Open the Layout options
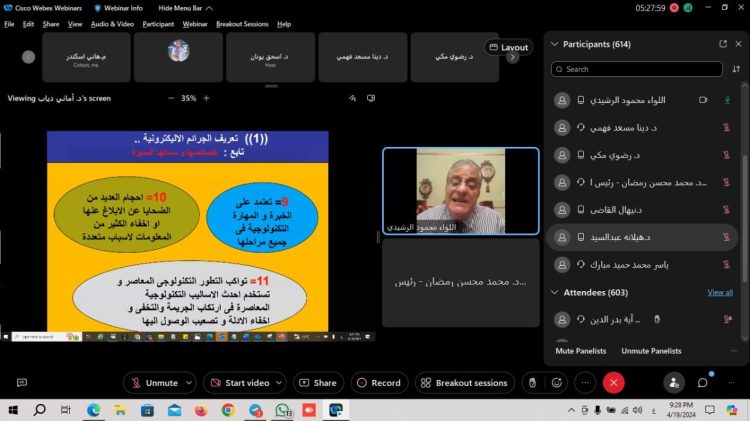The height and width of the screenshot is (421, 750). pyautogui.click(x=508, y=47)
